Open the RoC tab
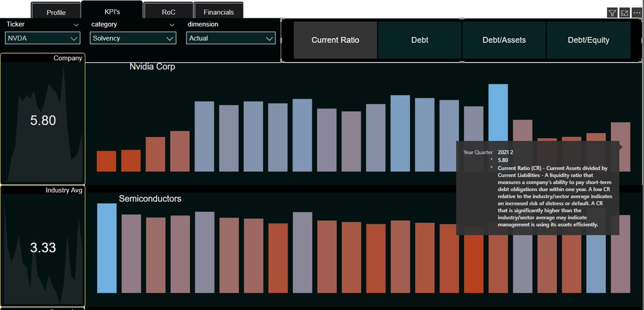644x310 pixels. point(169,11)
